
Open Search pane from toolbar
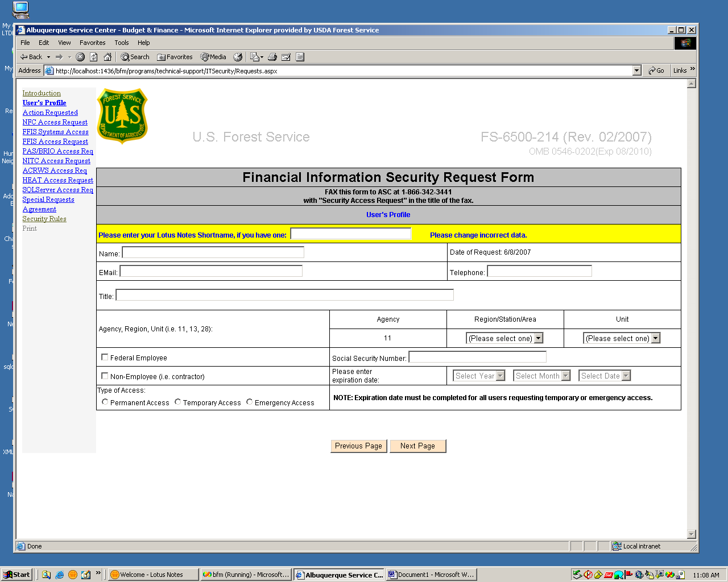click(135, 57)
